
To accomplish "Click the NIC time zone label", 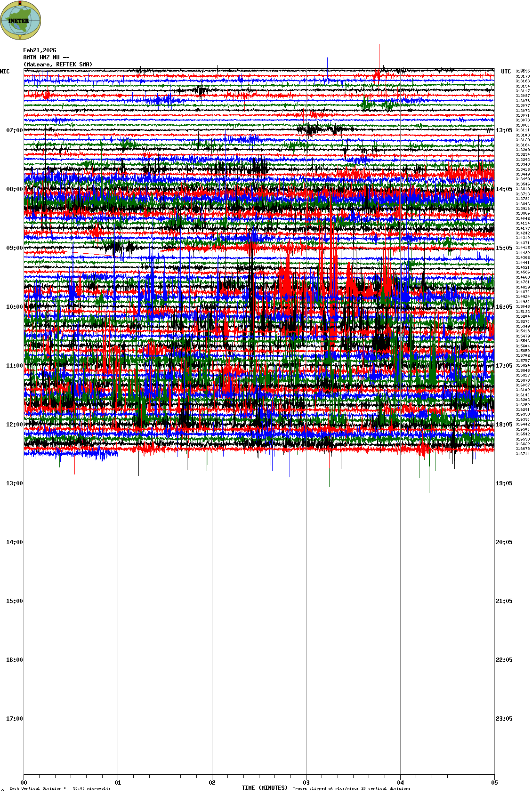I will tap(5, 72).
